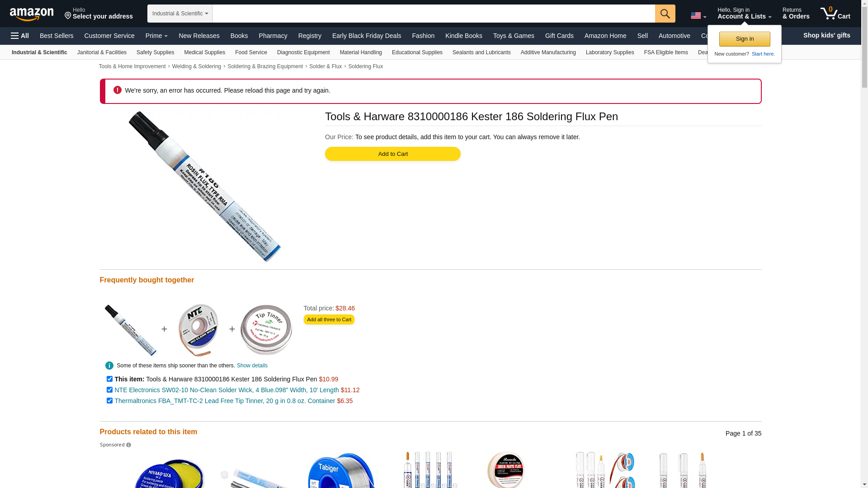Click the Sponsored info icon

(x=128, y=445)
